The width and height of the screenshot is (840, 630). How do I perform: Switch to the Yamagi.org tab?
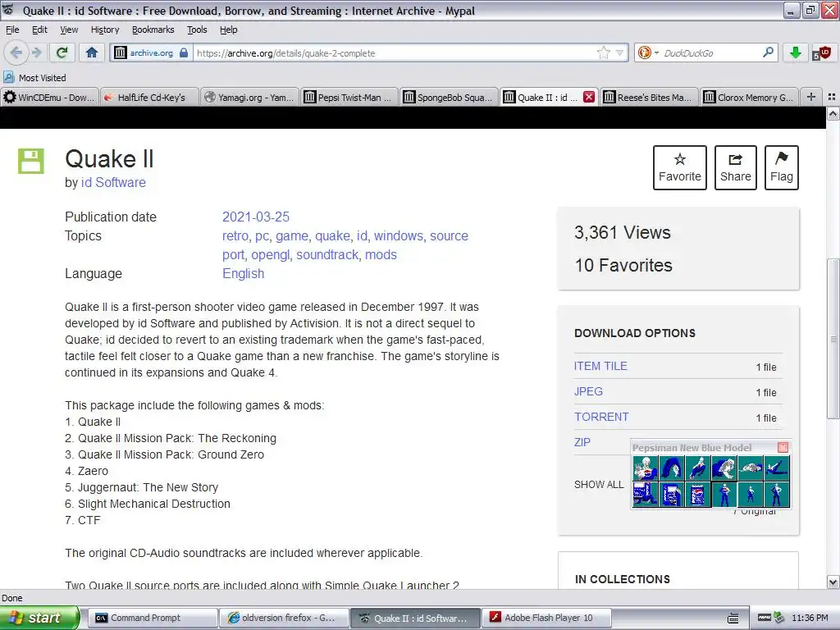tap(249, 98)
